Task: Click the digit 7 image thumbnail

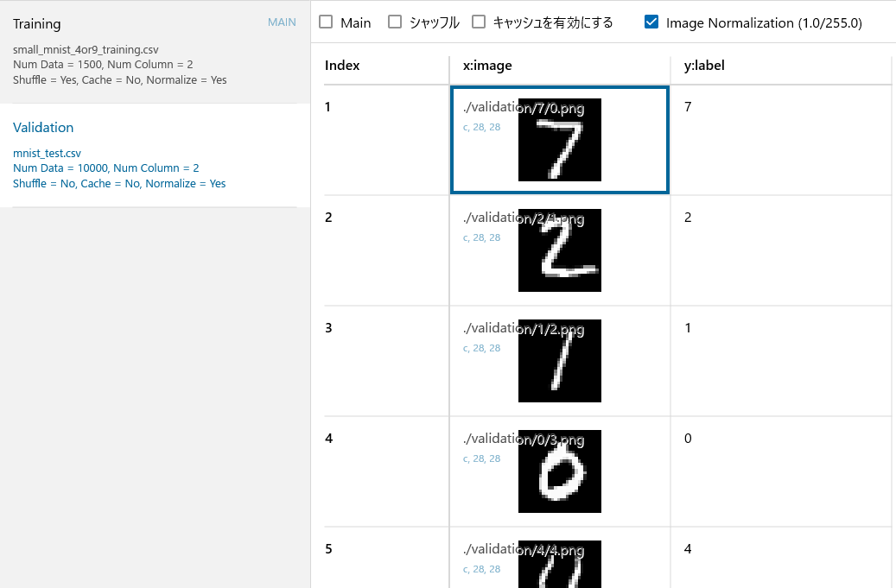Action: (x=559, y=140)
